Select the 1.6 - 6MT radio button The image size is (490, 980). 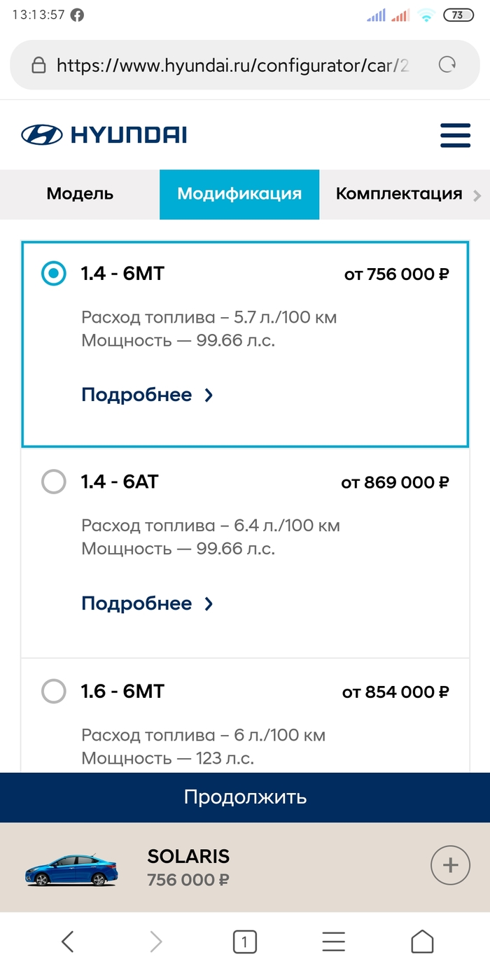click(54, 692)
